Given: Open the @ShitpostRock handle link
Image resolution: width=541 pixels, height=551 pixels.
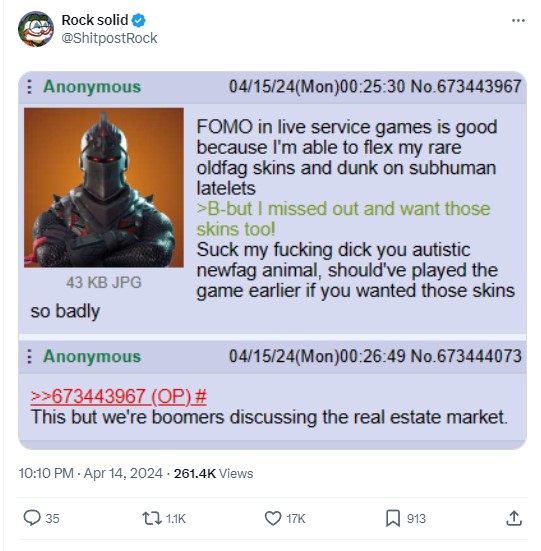Looking at the screenshot, I should click(109, 38).
